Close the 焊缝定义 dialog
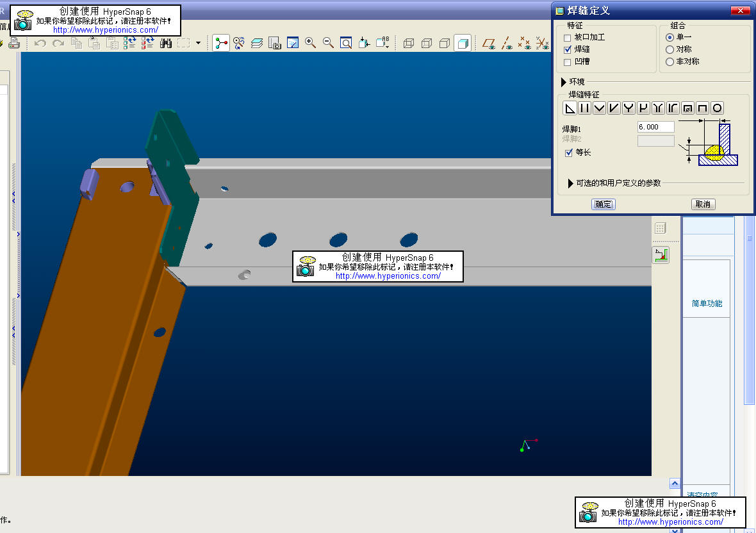756x533 pixels. point(739,11)
